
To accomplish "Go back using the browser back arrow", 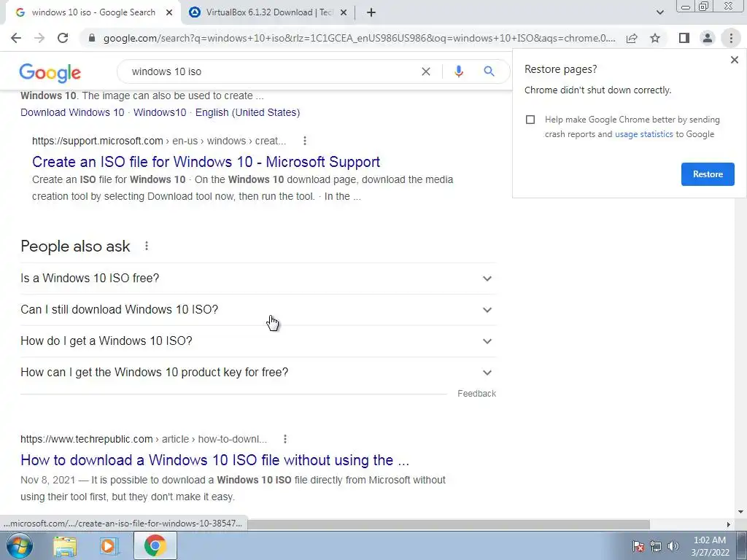I will point(16,38).
